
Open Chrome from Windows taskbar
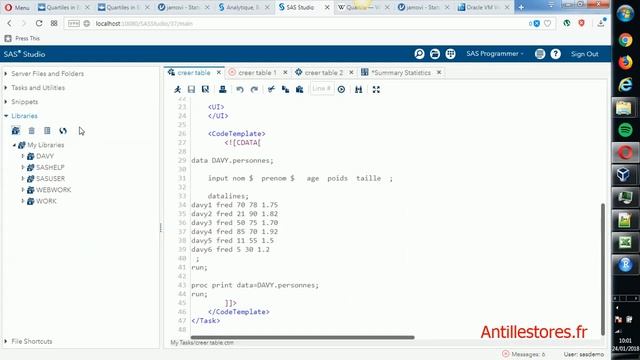click(625, 40)
